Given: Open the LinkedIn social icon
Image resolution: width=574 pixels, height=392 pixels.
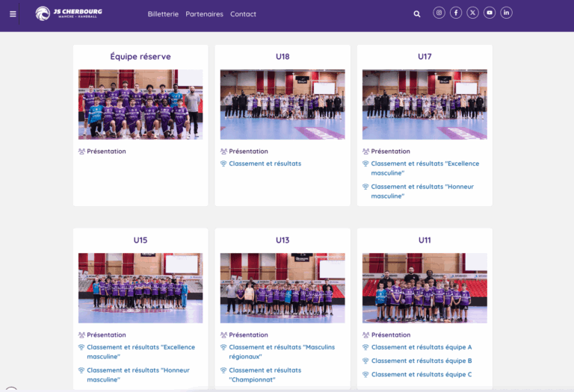Looking at the screenshot, I should 507,13.
